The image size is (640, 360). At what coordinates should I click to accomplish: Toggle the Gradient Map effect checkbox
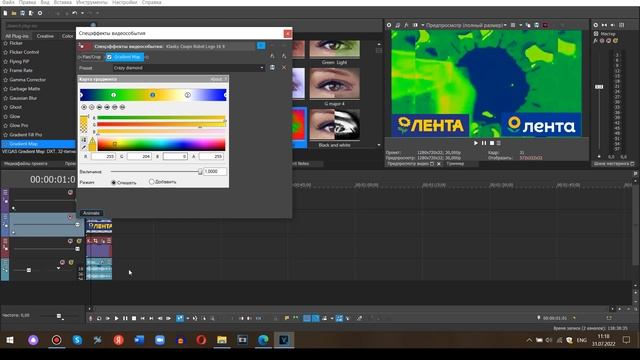tap(109, 57)
